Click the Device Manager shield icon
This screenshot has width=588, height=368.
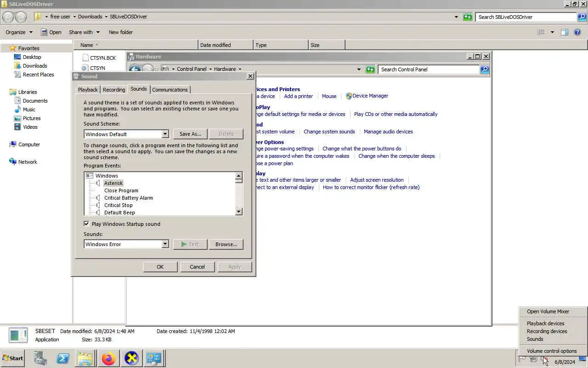[x=349, y=96]
